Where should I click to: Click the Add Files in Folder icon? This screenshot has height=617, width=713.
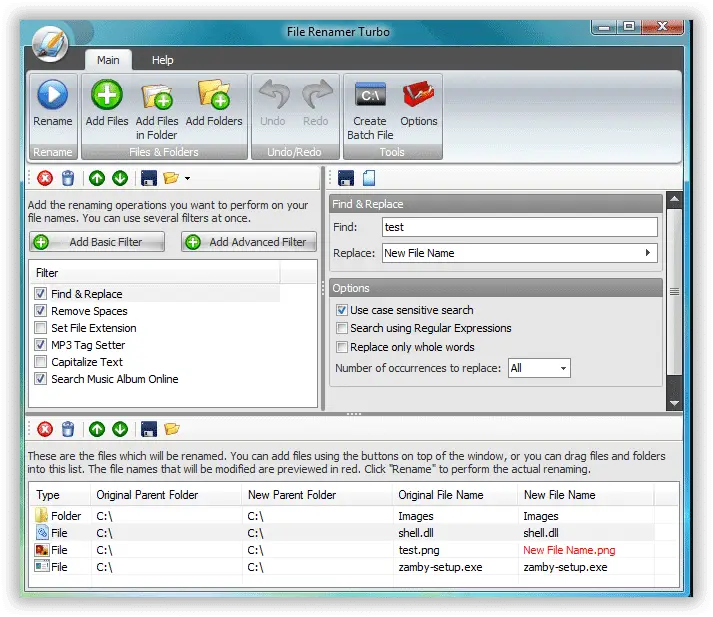pos(157,96)
